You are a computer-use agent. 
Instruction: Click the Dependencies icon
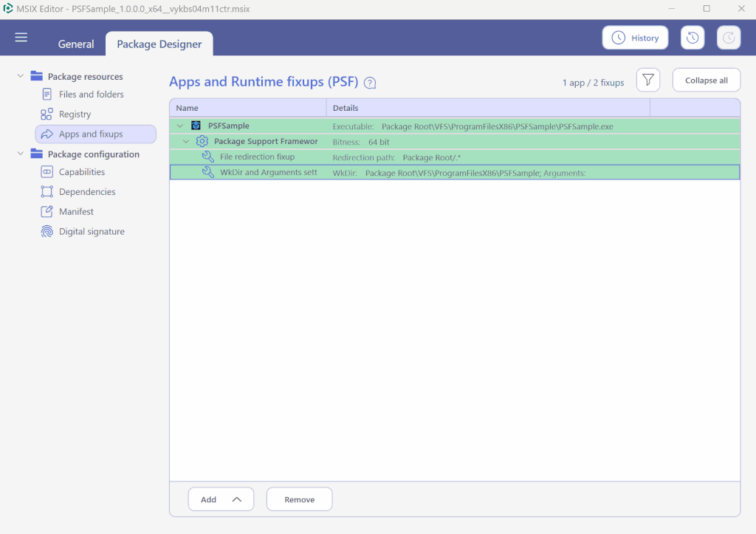47,191
